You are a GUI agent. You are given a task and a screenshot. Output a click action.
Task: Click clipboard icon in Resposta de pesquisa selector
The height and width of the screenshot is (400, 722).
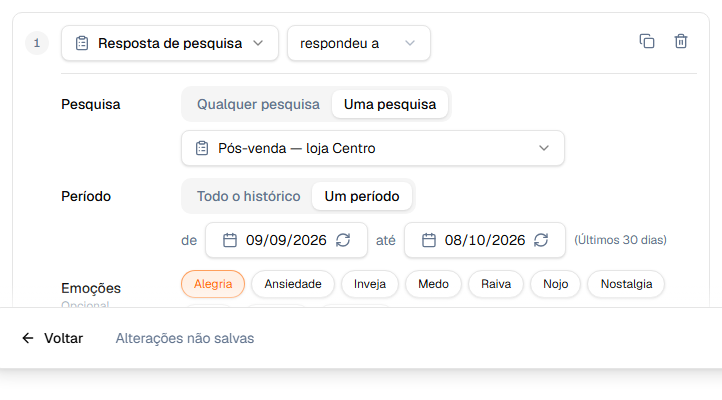[82, 43]
